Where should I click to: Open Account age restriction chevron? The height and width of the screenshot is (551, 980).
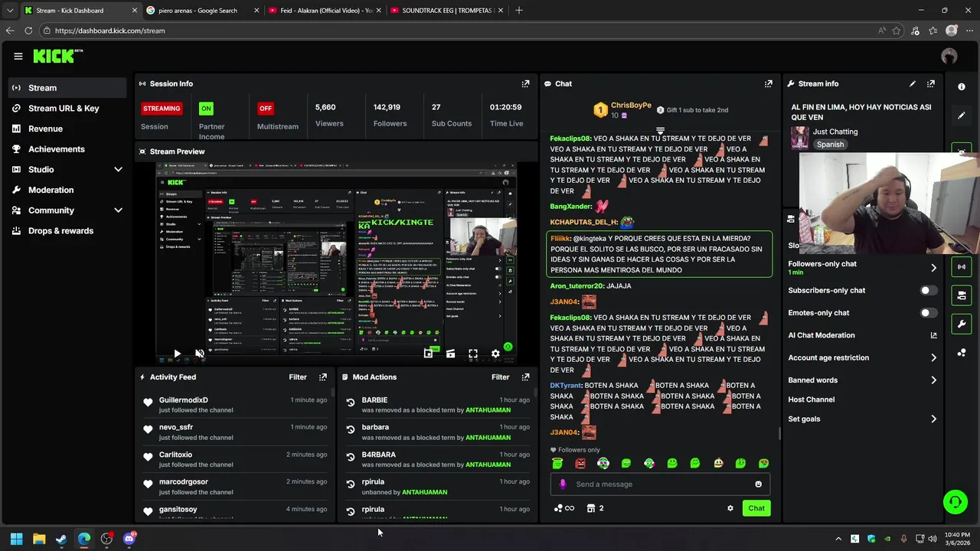point(933,357)
